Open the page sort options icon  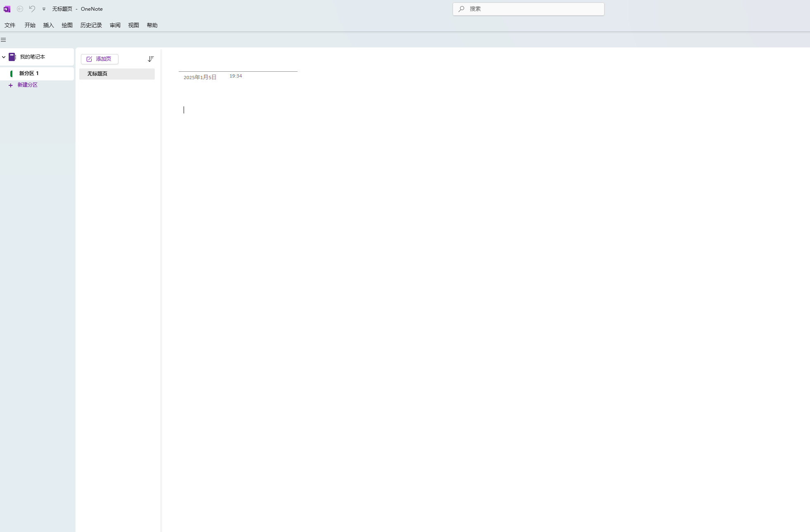(151, 59)
